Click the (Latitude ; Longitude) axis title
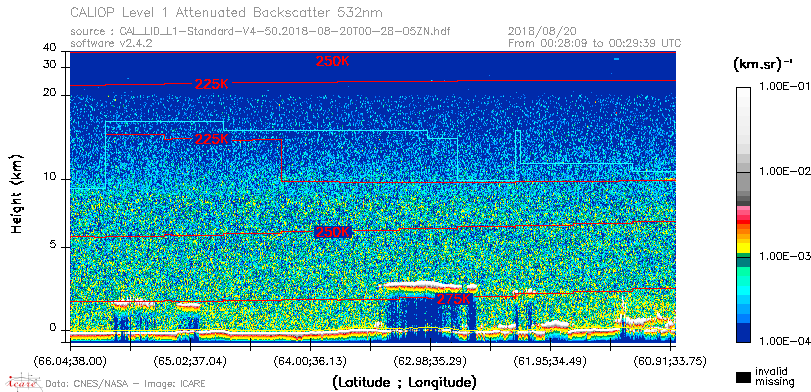811x392 pixels. (404, 383)
